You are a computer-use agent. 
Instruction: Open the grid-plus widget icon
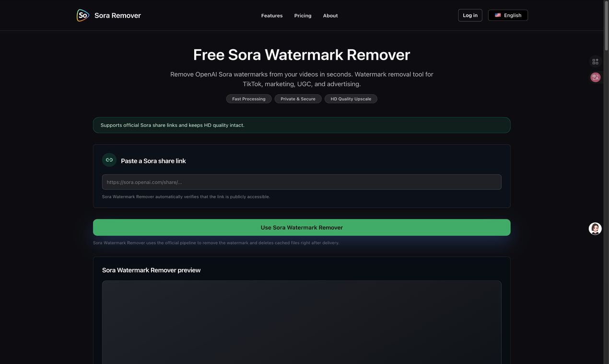pyautogui.click(x=595, y=62)
